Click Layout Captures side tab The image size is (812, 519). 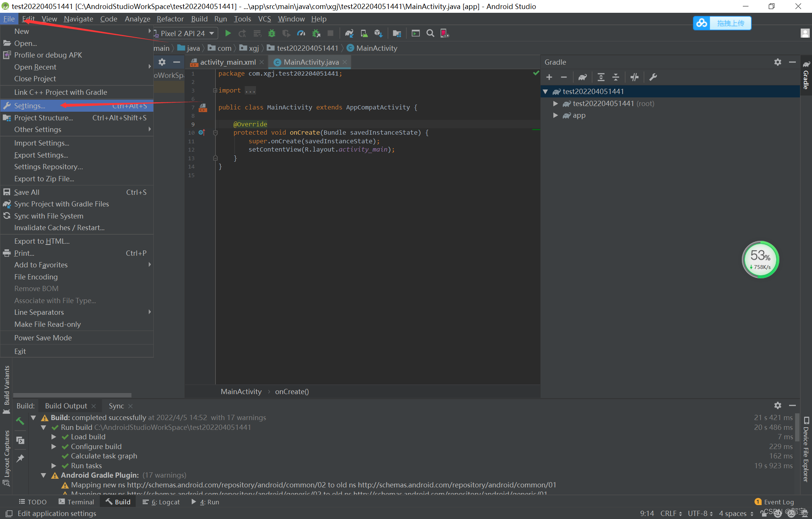tap(6, 458)
